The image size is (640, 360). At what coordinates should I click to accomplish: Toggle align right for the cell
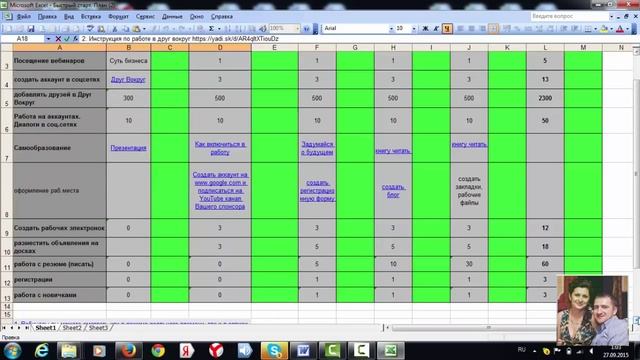(x=482, y=29)
